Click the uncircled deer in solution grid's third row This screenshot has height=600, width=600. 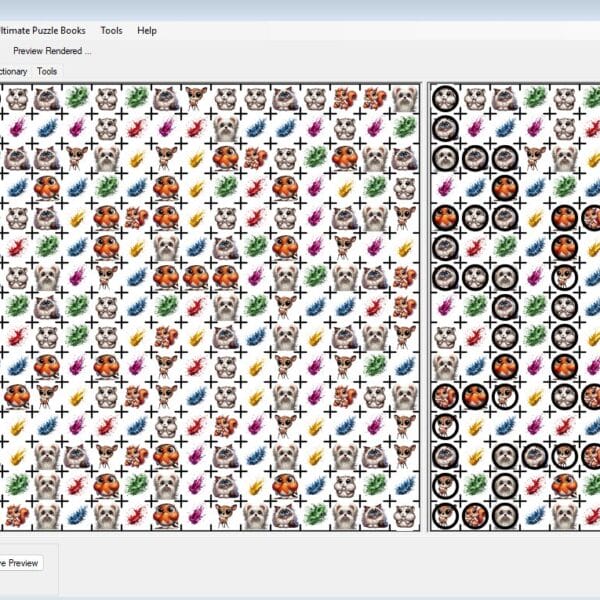pos(535,157)
